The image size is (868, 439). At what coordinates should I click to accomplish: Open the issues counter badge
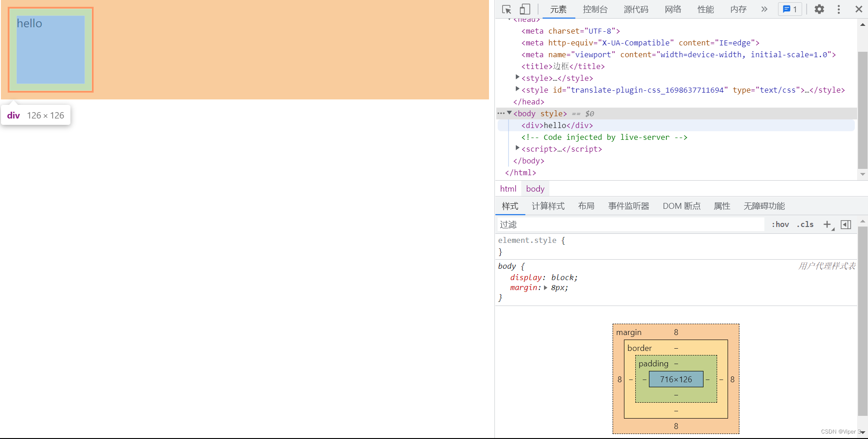tap(790, 9)
